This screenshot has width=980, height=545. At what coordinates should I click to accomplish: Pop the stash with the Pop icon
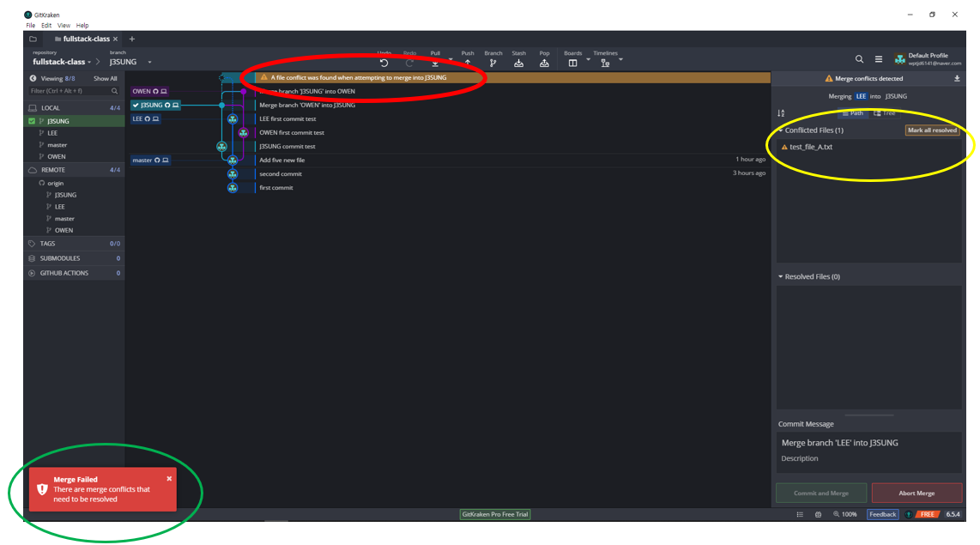click(544, 63)
